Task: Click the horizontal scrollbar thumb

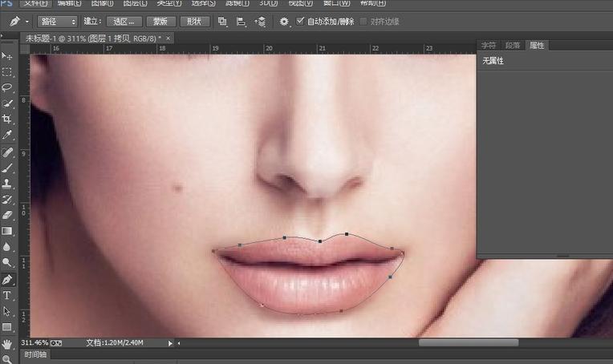Action: pos(468,343)
